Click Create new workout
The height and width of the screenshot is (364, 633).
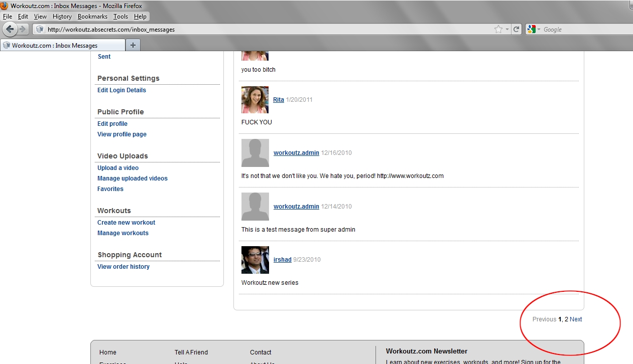click(x=126, y=223)
